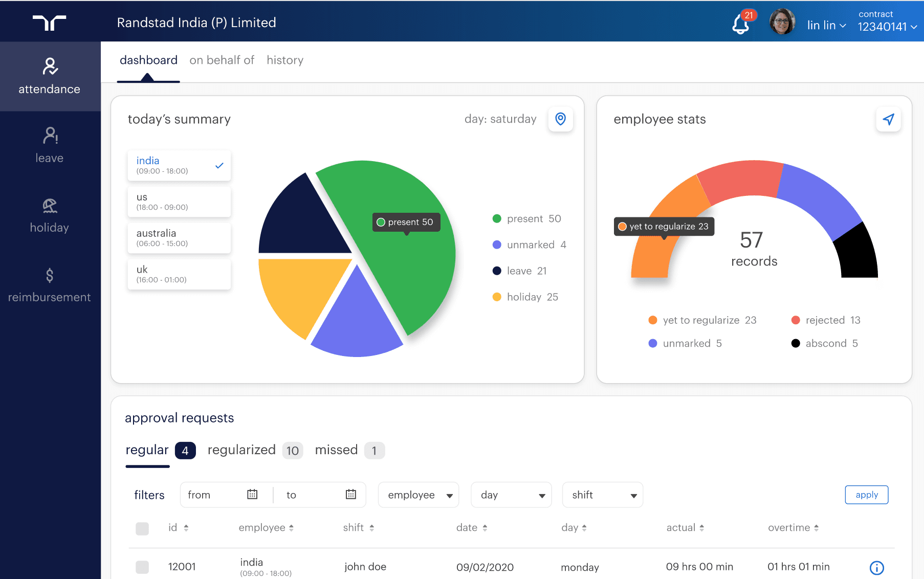Screen dimensions: 924x579
Task: Select the regularized requests tab
Action: click(x=255, y=450)
